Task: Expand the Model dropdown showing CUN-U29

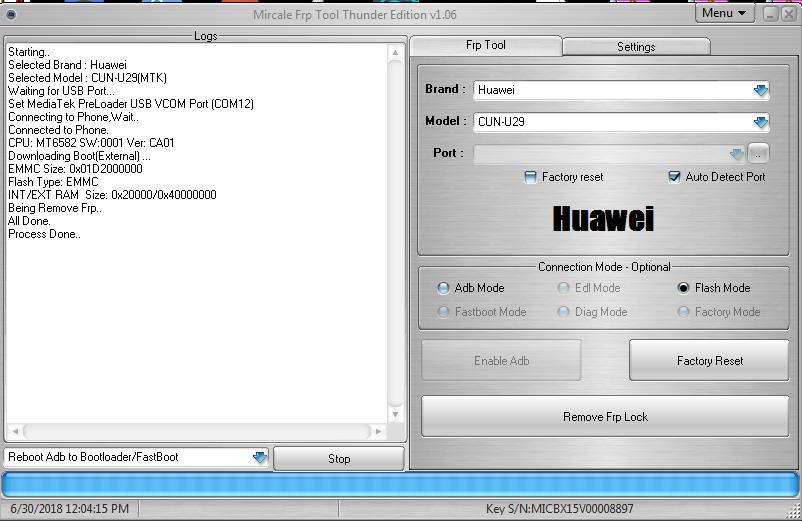Action: pos(761,122)
